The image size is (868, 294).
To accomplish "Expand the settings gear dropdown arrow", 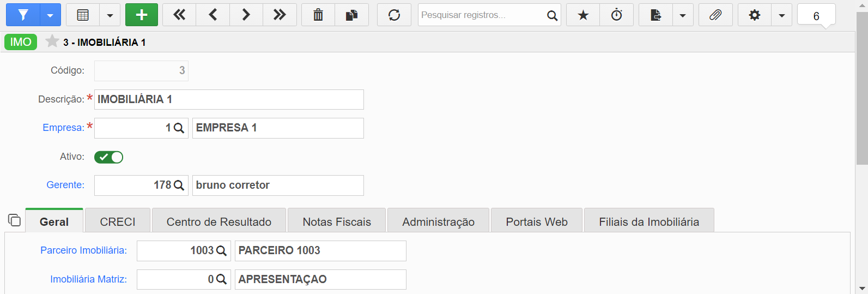I will [x=782, y=15].
